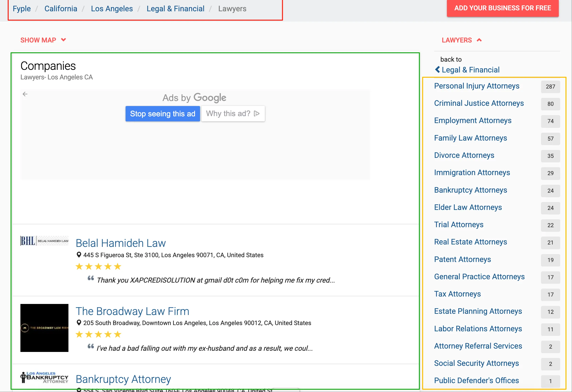Open the California breadcrumb link
Image resolution: width=572 pixels, height=392 pixels.
point(61,9)
